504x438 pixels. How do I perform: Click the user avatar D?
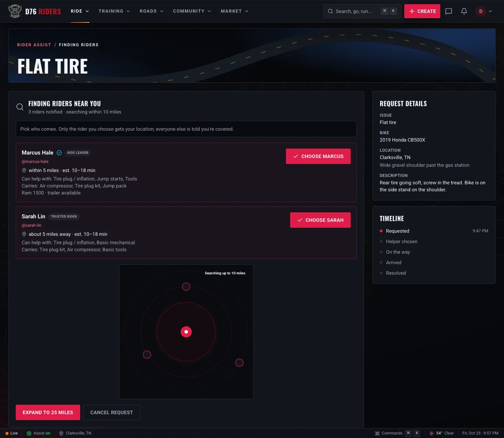tap(481, 11)
